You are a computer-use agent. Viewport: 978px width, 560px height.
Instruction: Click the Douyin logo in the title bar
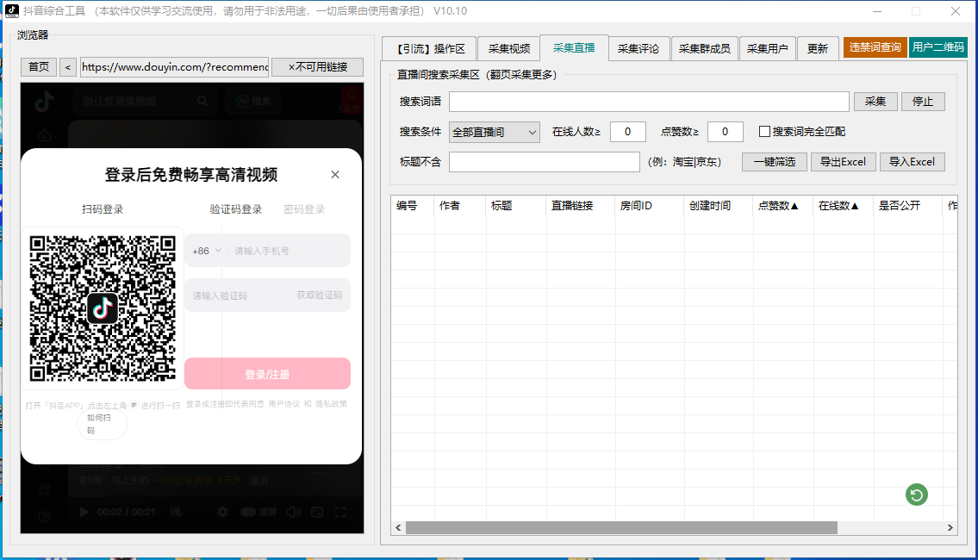pos(10,10)
